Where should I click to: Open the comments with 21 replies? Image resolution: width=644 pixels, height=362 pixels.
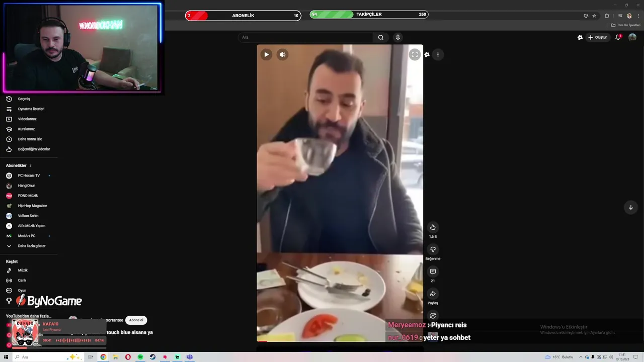pos(433,271)
